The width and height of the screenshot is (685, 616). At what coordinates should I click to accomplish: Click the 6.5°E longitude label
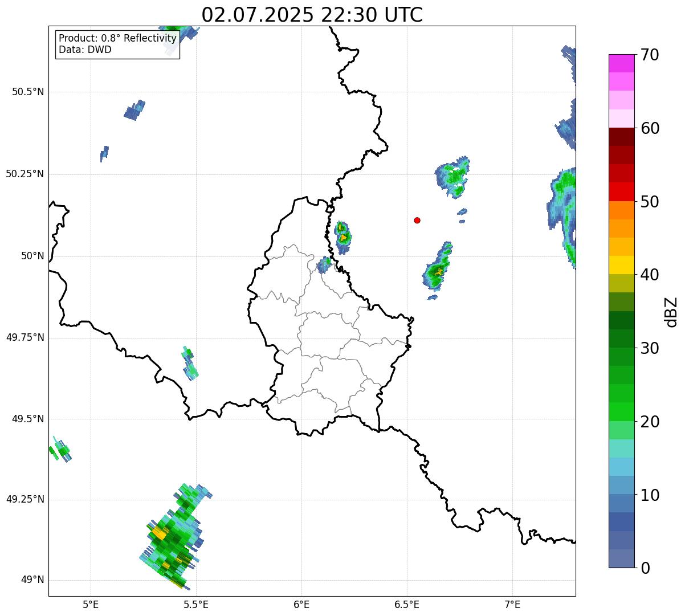407,604
